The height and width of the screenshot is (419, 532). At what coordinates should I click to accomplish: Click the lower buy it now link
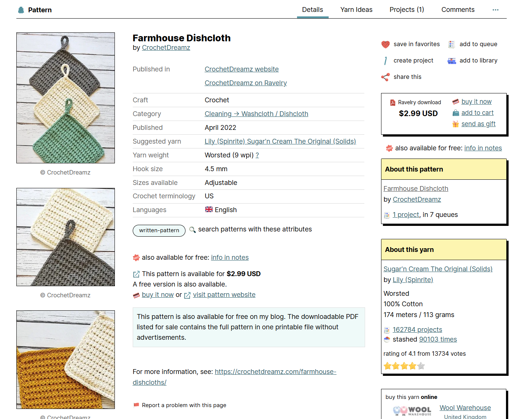pyautogui.click(x=158, y=295)
